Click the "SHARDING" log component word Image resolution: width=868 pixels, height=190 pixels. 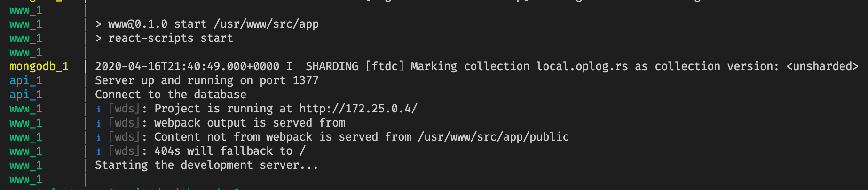tap(332, 66)
